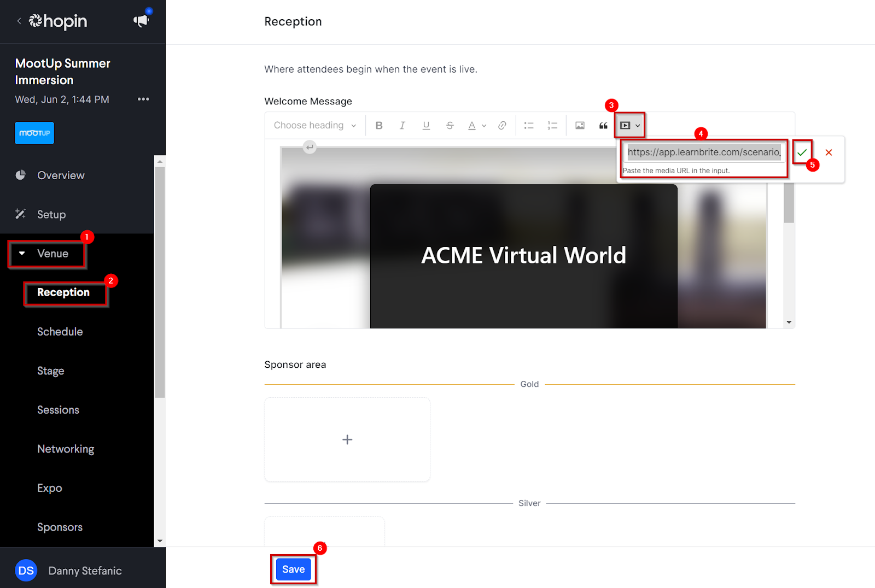The image size is (875, 588).
Task: Cancel media insertion with the red X
Action: click(x=829, y=152)
